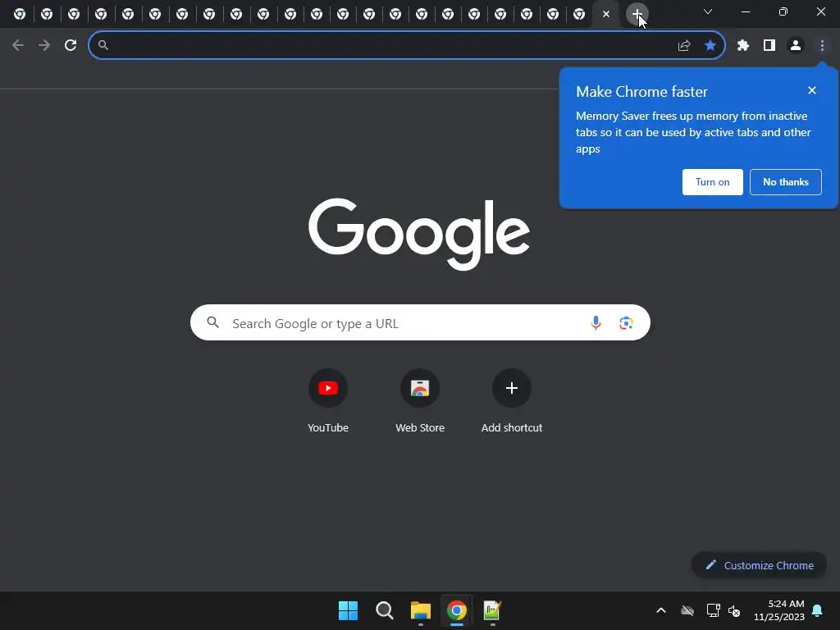Open the profile avatar menu
Image resolution: width=840 pixels, height=630 pixels.
796,46
